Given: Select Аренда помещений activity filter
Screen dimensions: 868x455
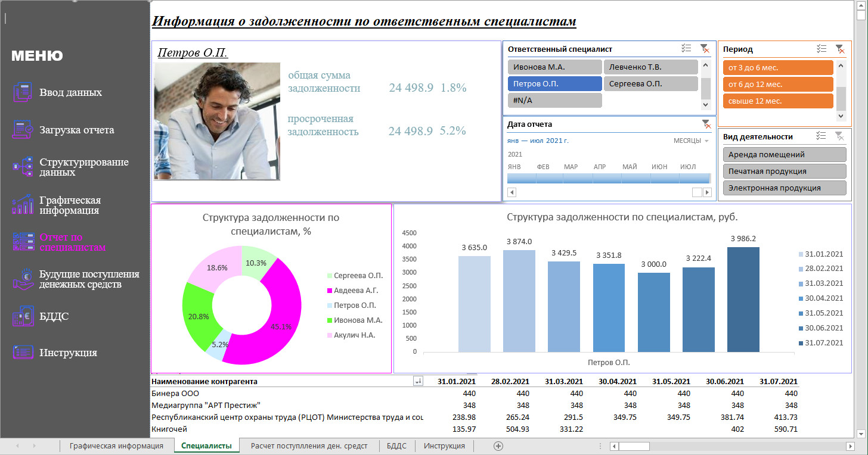Looking at the screenshot, I should (x=784, y=155).
